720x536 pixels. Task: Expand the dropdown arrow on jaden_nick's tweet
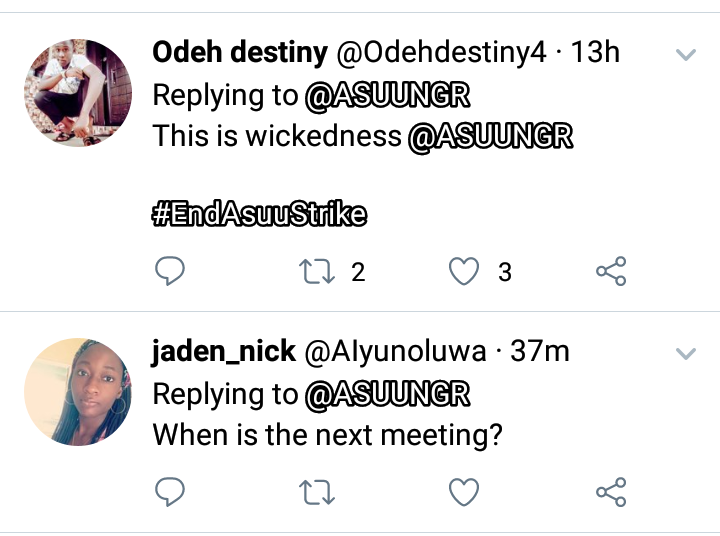[685, 353]
